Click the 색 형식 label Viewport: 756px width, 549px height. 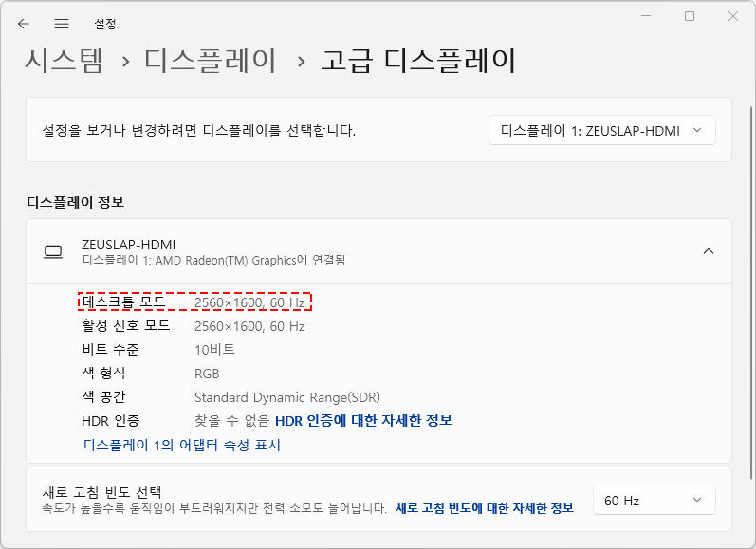[103, 373]
